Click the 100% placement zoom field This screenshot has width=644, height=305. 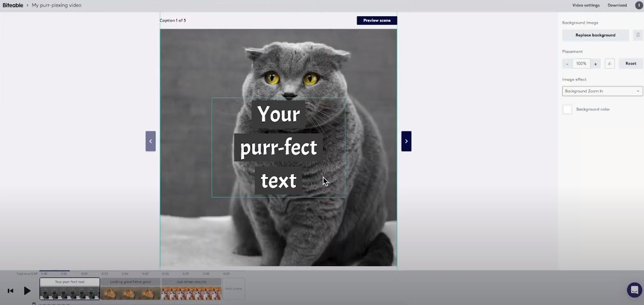581,64
